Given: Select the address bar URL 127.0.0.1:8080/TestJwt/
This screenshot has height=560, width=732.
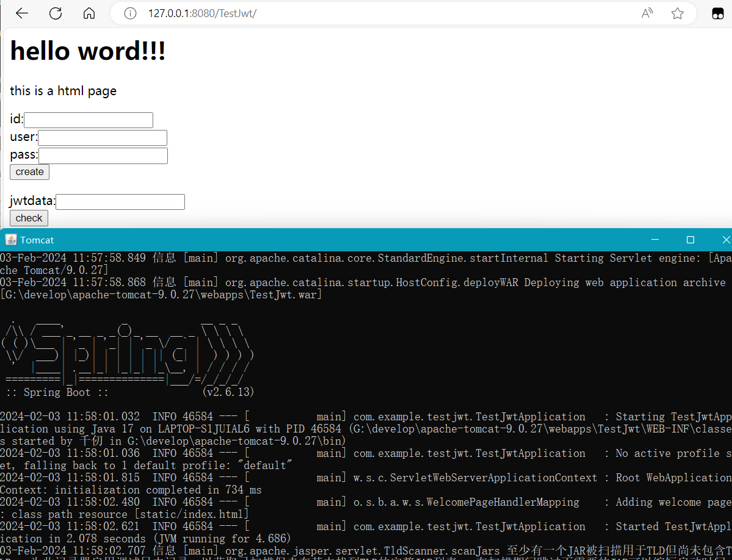Looking at the screenshot, I should (202, 13).
